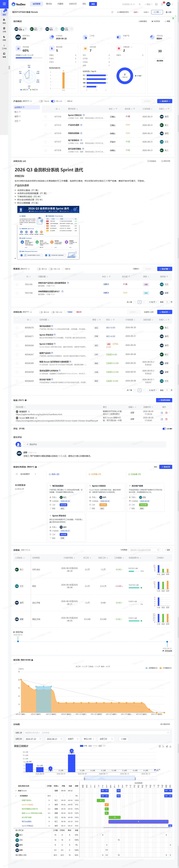Open 管理 in left sidebar

pyautogui.click(x=4, y=55)
